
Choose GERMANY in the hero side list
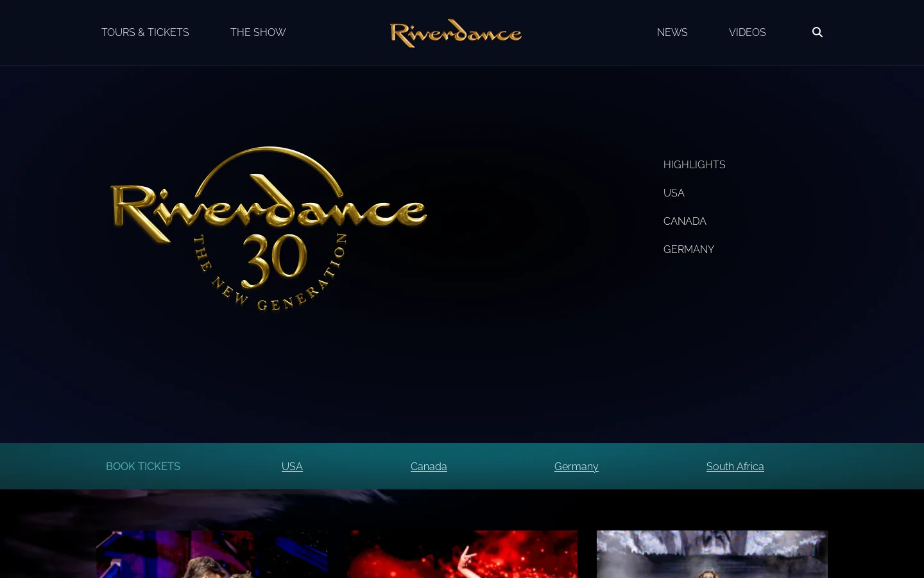689,249
